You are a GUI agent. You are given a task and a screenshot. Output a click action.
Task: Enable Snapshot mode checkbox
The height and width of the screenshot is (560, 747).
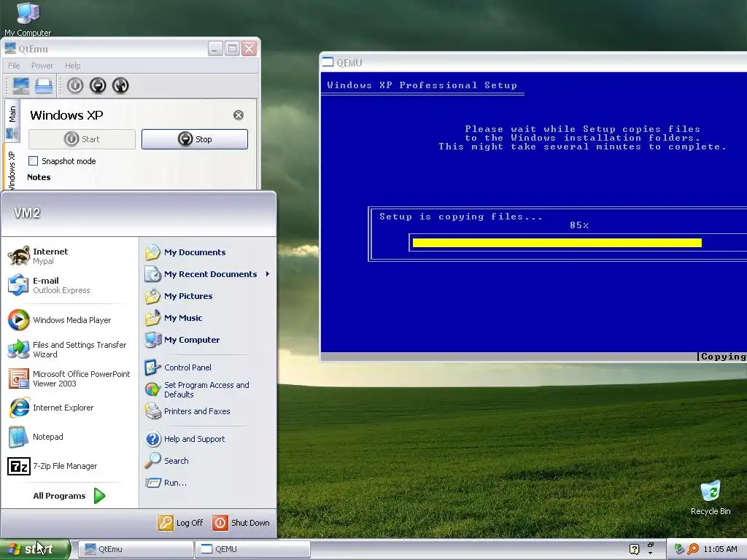33,161
